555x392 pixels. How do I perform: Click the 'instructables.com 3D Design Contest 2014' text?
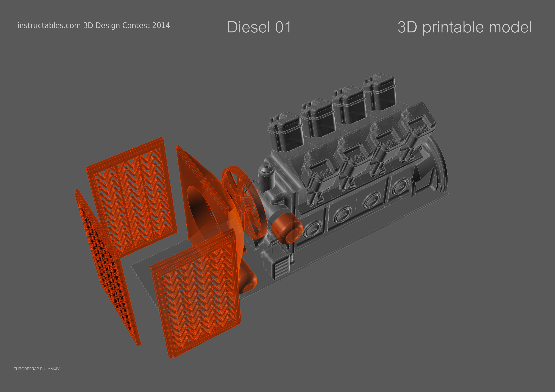pyautogui.click(x=94, y=25)
